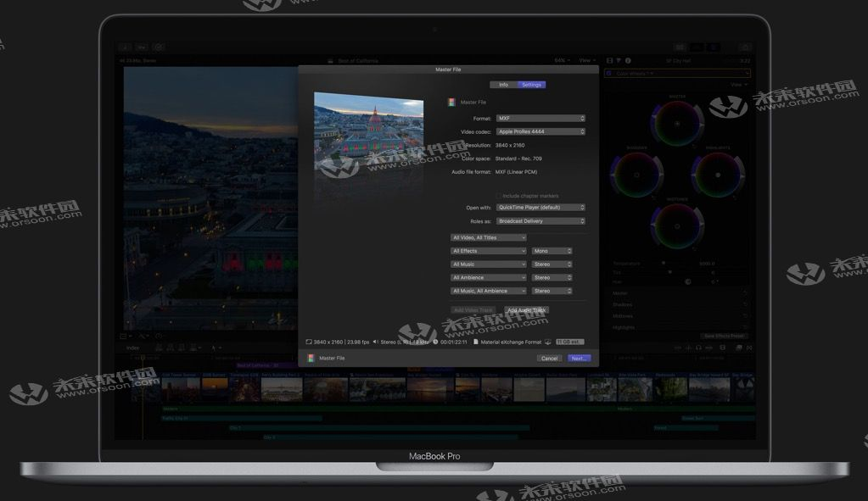This screenshot has width=868, height=501.
Task: Click the Index button above the timeline
Action: (x=133, y=348)
